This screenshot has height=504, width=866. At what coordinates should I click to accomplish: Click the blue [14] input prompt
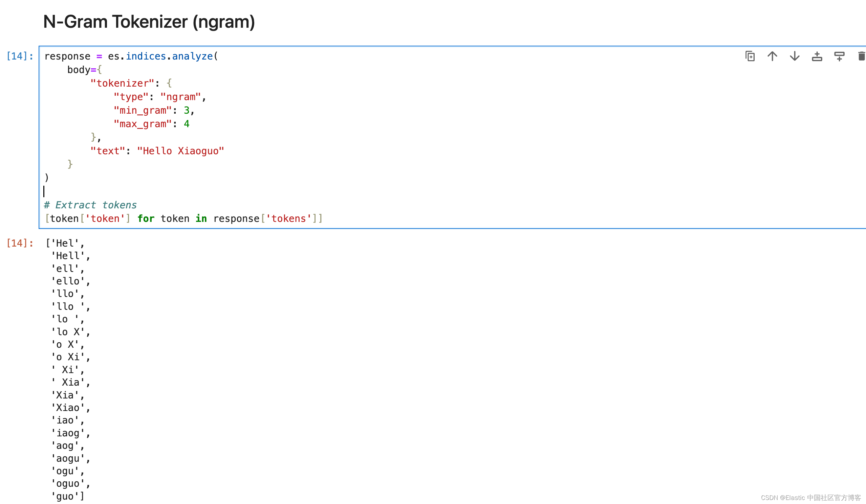pos(20,56)
